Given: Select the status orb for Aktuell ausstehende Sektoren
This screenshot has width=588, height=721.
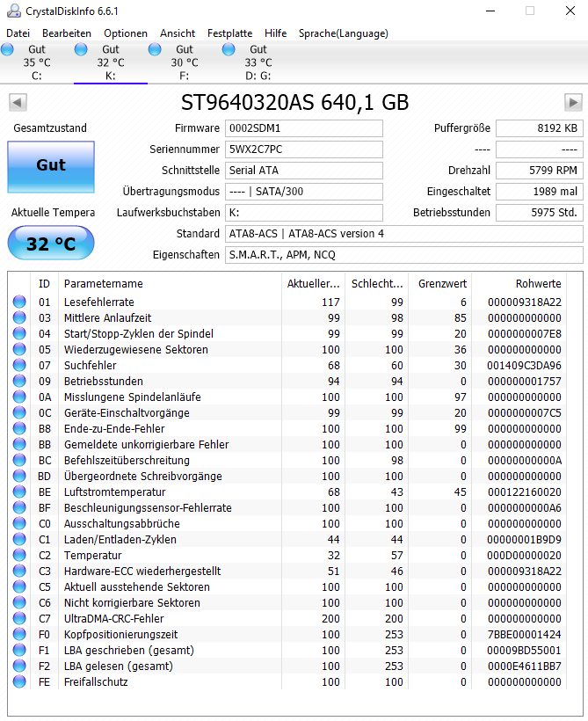Looking at the screenshot, I should tap(19, 586).
